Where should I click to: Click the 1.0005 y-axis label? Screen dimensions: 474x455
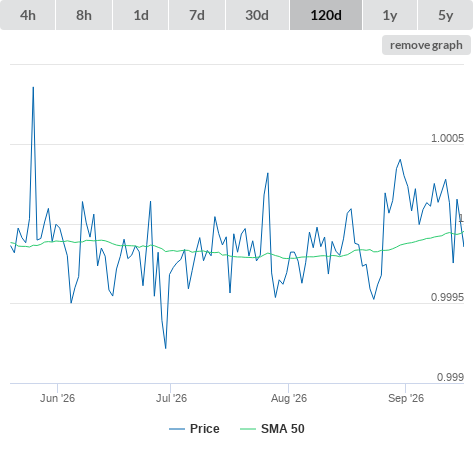coord(447,138)
